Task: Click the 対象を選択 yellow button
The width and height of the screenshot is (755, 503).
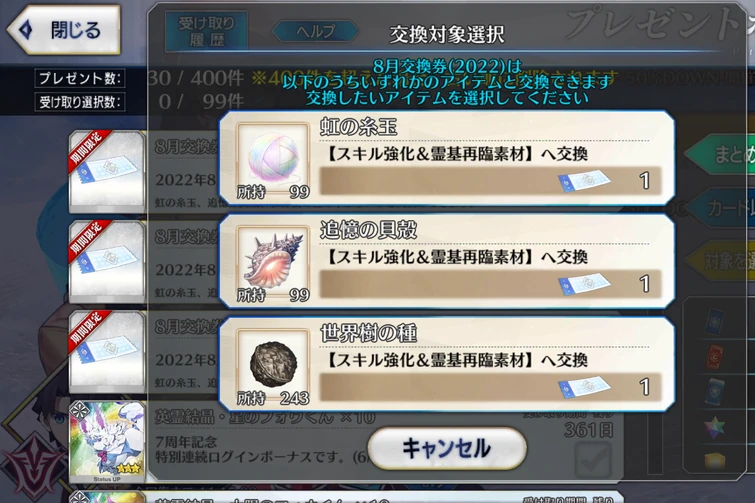Action: [721, 261]
